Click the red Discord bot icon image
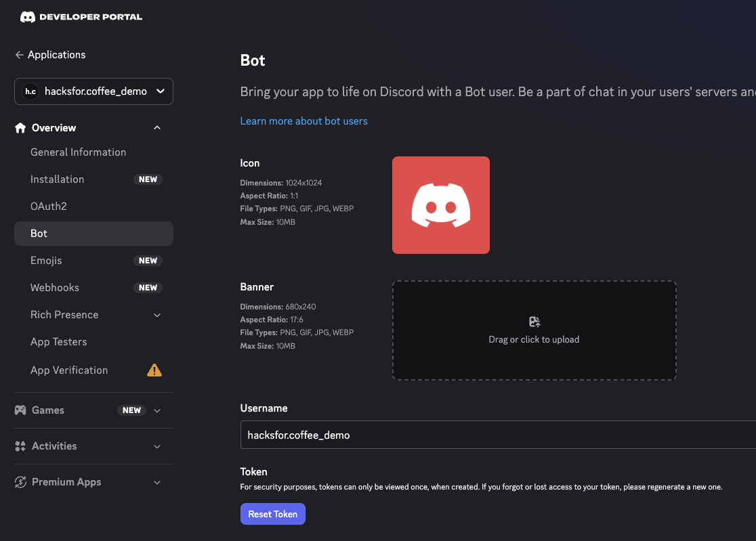This screenshot has width=756, height=541. (441, 205)
